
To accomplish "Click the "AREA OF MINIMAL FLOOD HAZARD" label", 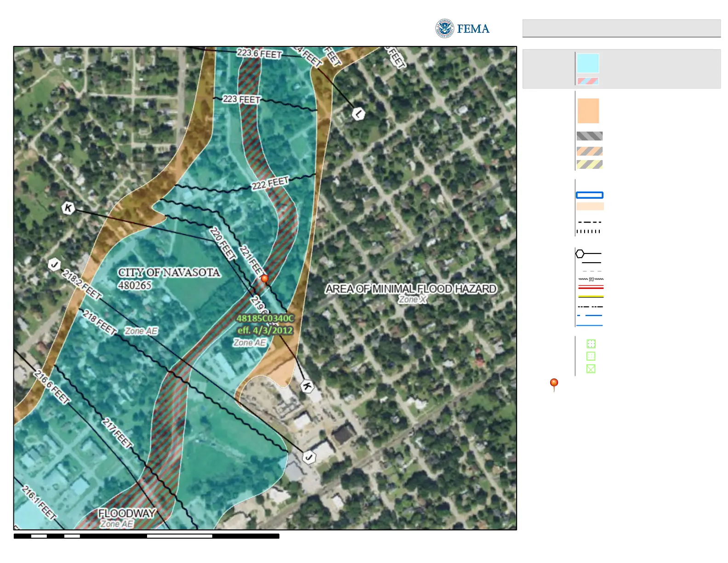I will coord(411,289).
